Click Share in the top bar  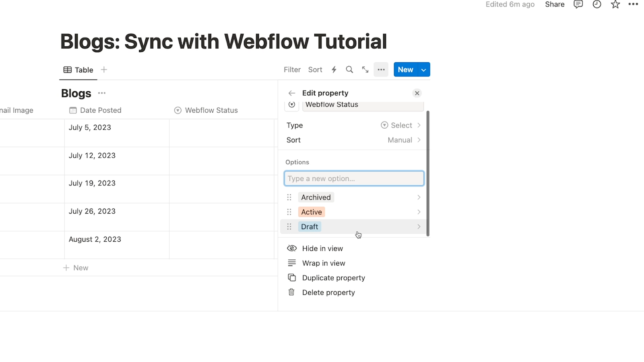pyautogui.click(x=555, y=4)
